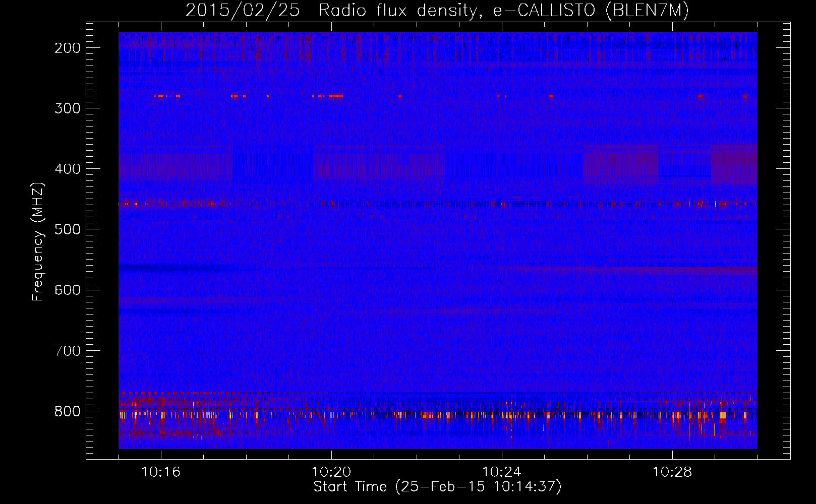Viewport: 816px width, 504px height.
Task: Select the 'Frequency (MHZ)' axis label
Action: point(38,241)
